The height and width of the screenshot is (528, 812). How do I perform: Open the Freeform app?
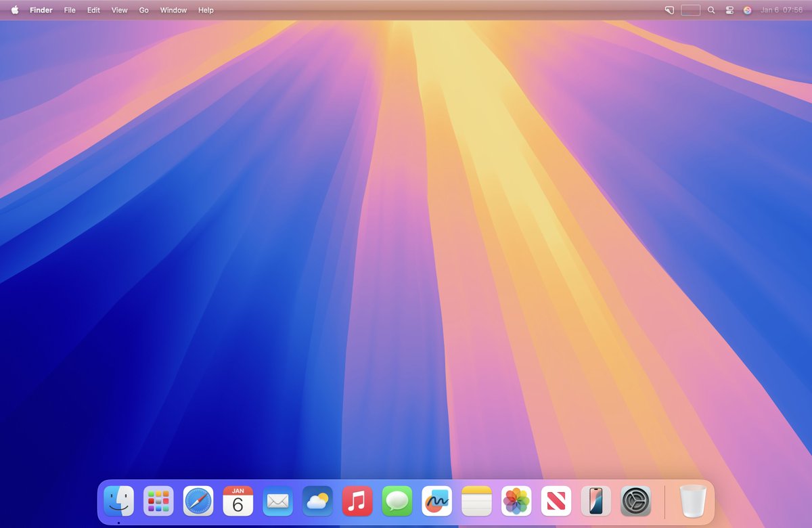[x=436, y=500]
